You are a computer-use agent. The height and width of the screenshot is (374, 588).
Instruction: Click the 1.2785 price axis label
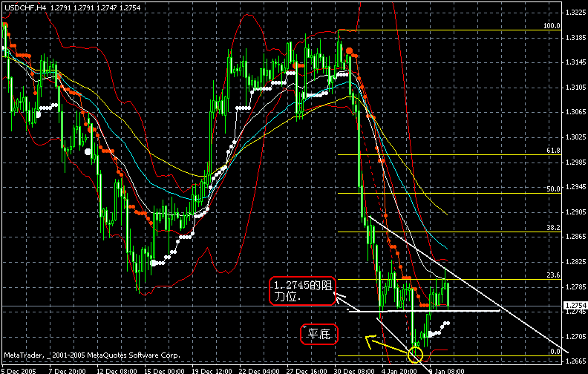[x=575, y=287]
